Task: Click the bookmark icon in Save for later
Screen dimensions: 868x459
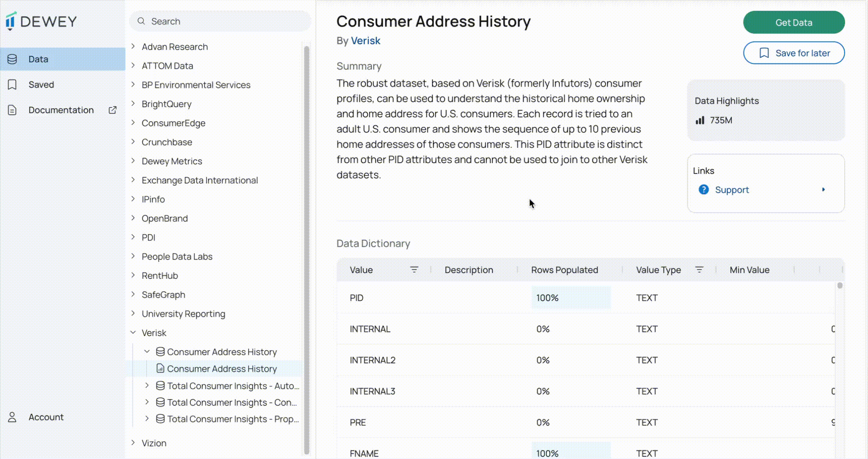Action: tap(764, 53)
